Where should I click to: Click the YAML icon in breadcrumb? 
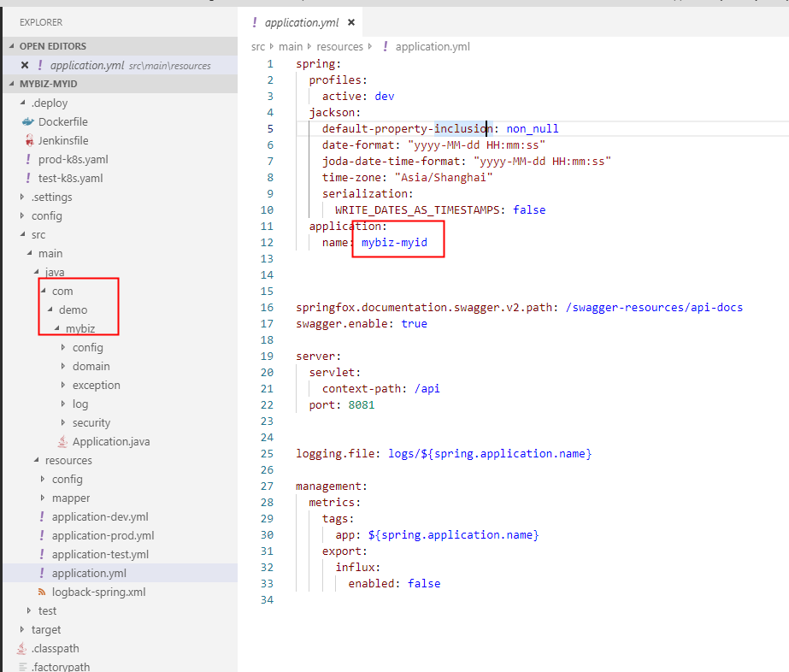(386, 46)
